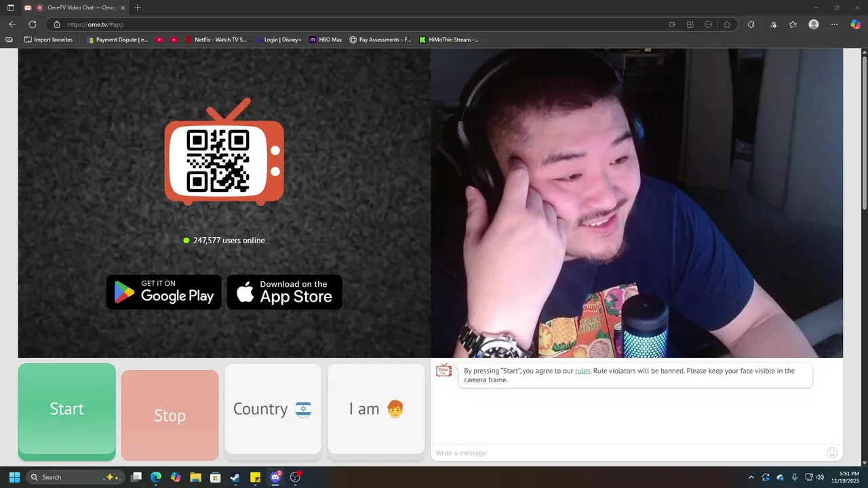Open the tab actions menu icon
Screen dimensions: 868x488
(x=10, y=7)
